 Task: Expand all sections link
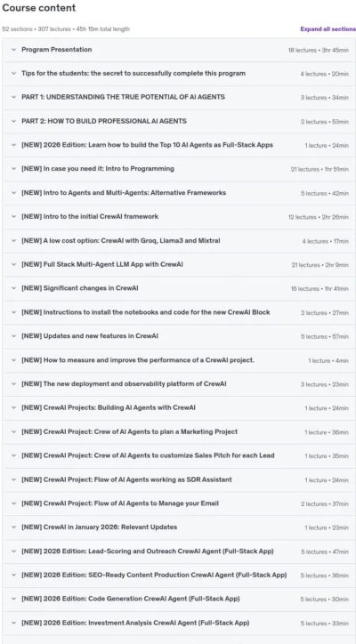tap(328, 29)
